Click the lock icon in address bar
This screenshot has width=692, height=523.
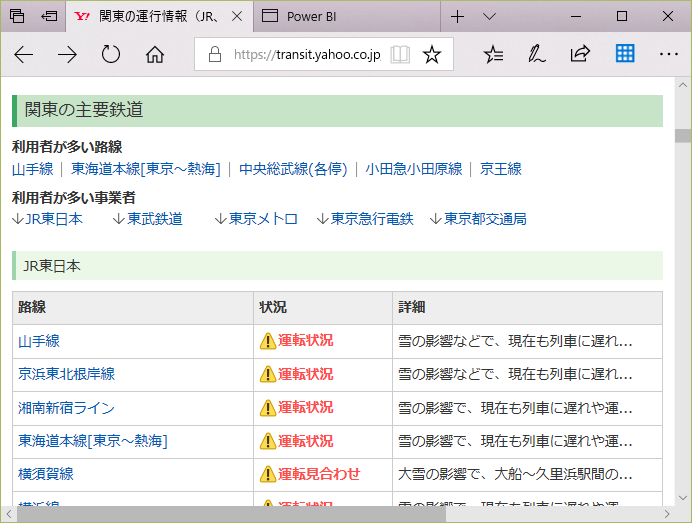coord(215,54)
